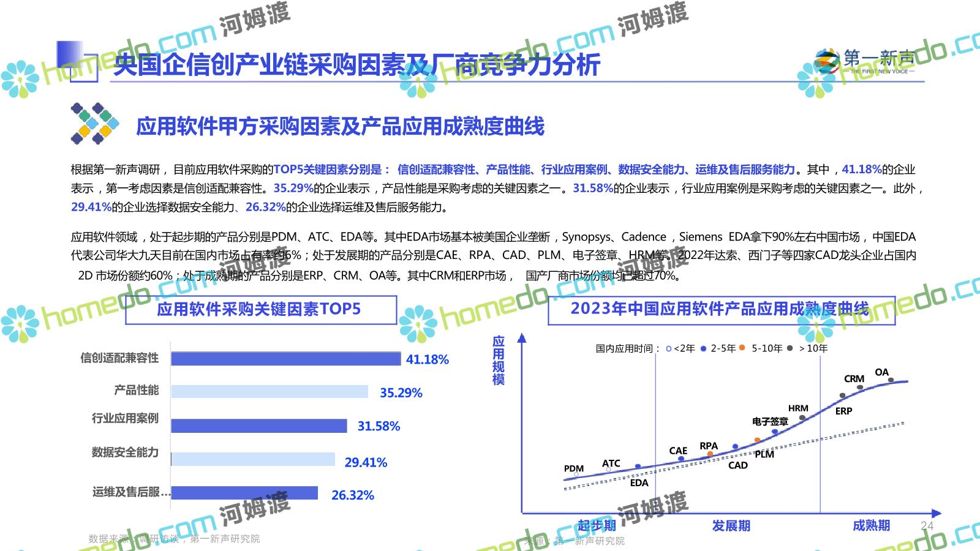Click the page number 24
Viewport: 980px width, 551px height.
coord(927,525)
